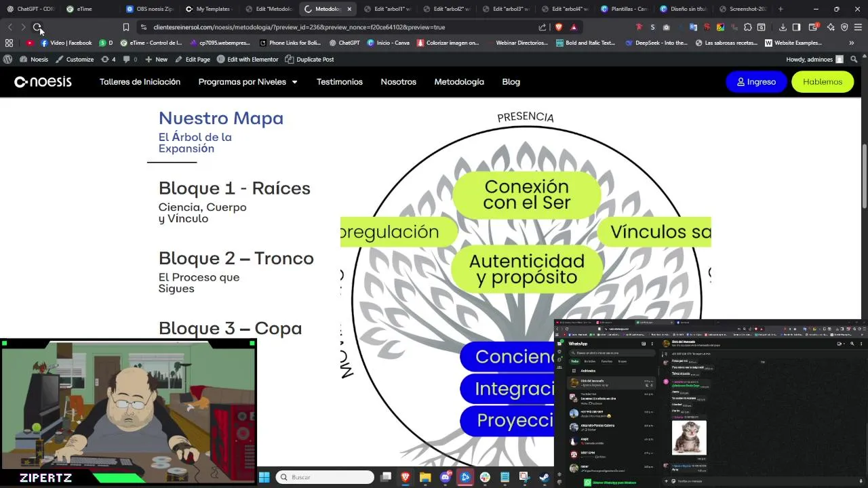Image resolution: width=868 pixels, height=488 pixels.
Task: Open Steam from the taskbar
Action: point(545,477)
